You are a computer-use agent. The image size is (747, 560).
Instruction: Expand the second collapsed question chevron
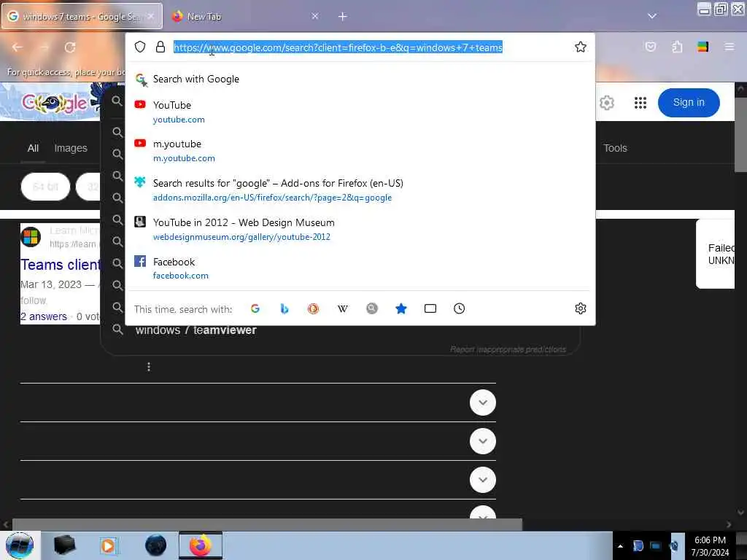click(483, 441)
